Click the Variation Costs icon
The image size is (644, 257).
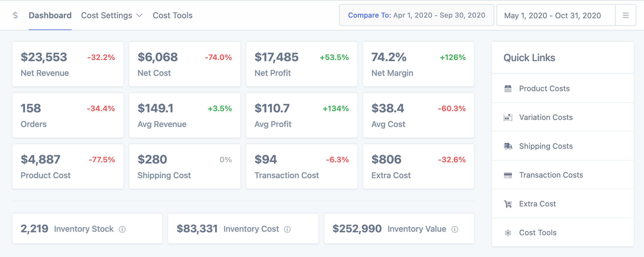[x=508, y=117]
